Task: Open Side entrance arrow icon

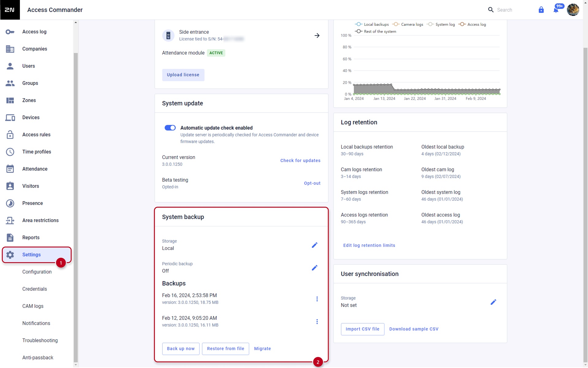Action: (x=317, y=36)
